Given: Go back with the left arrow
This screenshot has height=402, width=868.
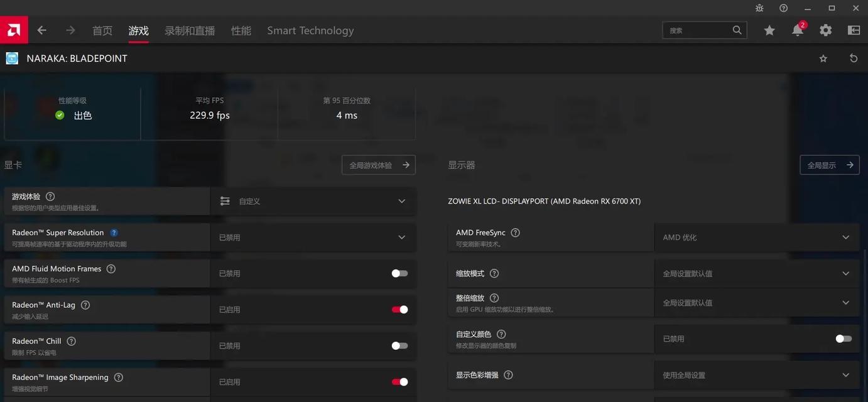Looking at the screenshot, I should [42, 30].
